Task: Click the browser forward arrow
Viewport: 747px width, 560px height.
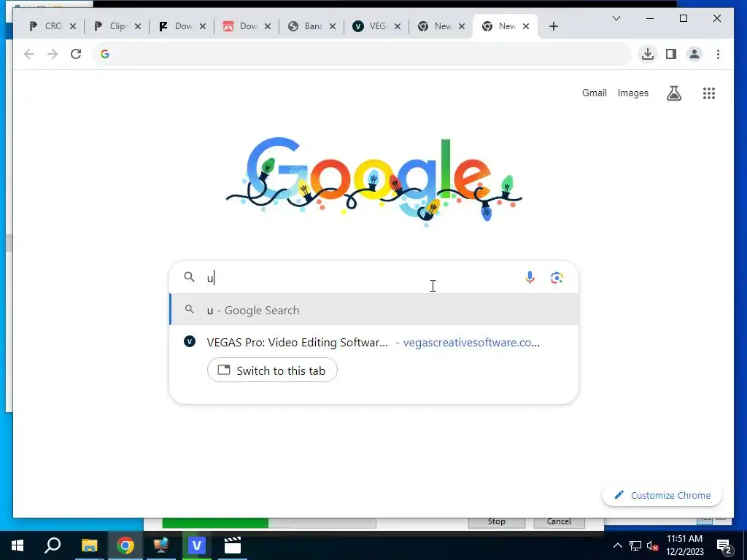Action: tap(53, 54)
